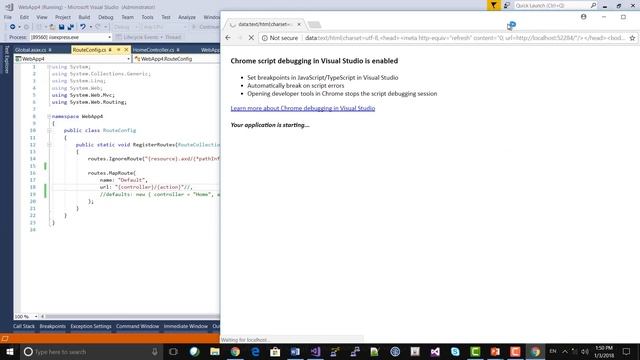Open the Undo history dropdown arrow
640x360 pixels.
[91, 27]
